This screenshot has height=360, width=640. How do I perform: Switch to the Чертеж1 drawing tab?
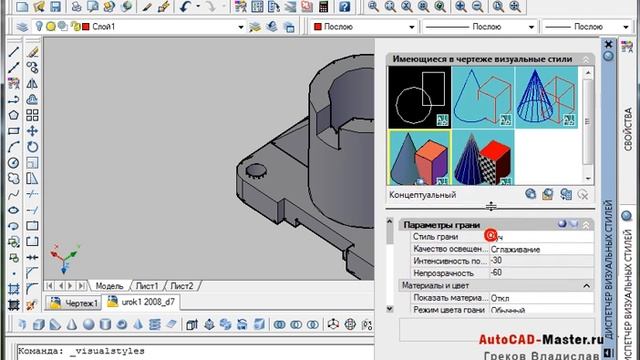click(x=74, y=303)
